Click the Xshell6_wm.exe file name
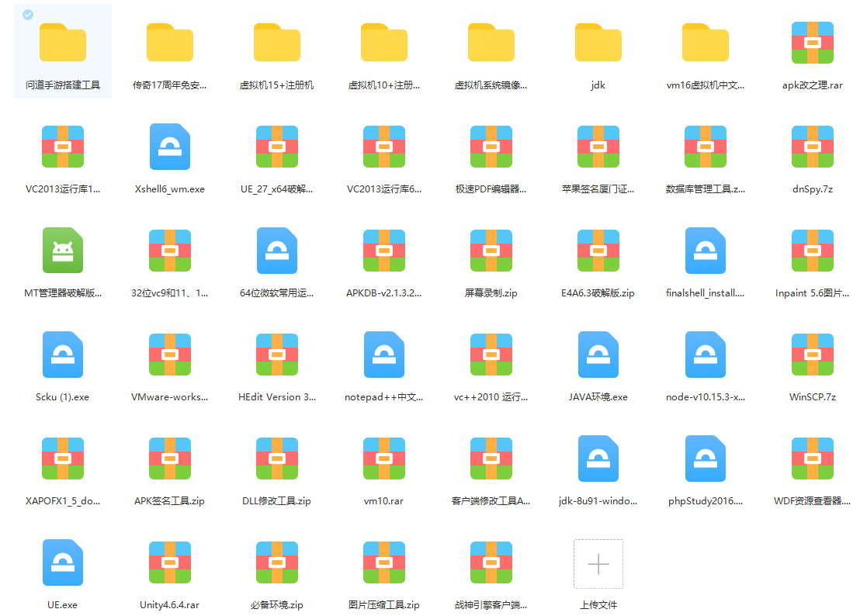This screenshot has width=867, height=616. [170, 189]
